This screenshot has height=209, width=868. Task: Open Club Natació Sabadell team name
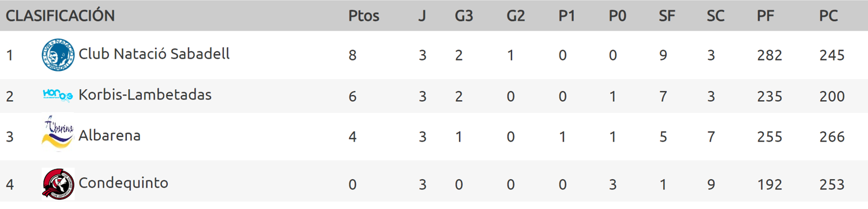(x=154, y=54)
